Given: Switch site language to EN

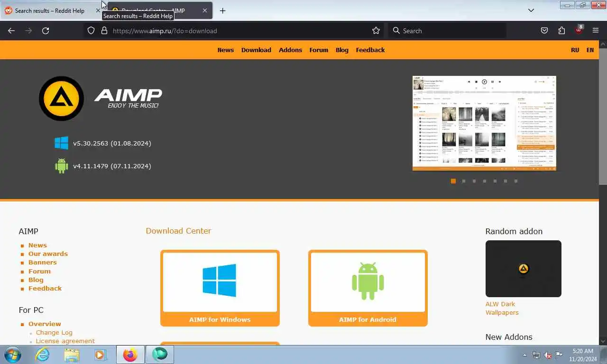Looking at the screenshot, I should click(x=590, y=50).
